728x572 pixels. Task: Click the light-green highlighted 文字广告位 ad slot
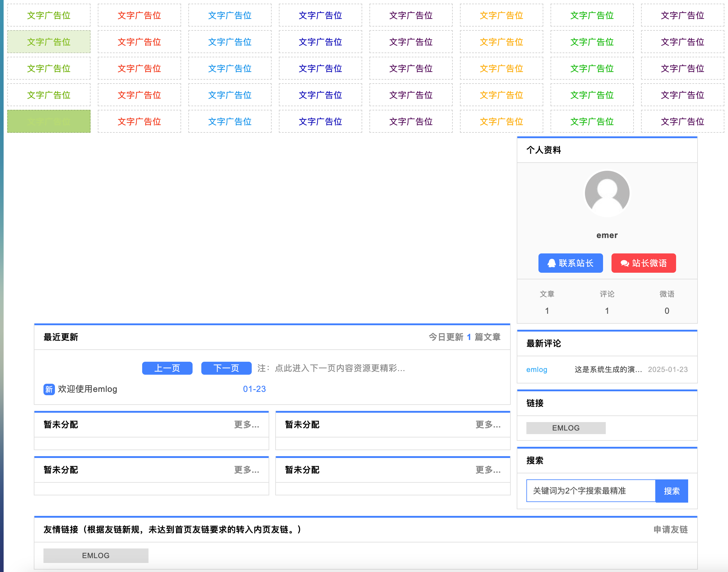(x=49, y=42)
